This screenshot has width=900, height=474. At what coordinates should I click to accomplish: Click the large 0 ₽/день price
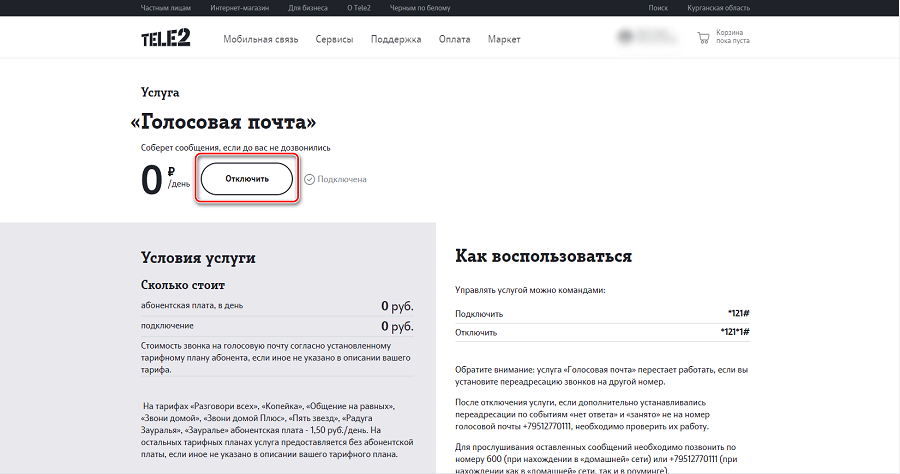coord(165,180)
